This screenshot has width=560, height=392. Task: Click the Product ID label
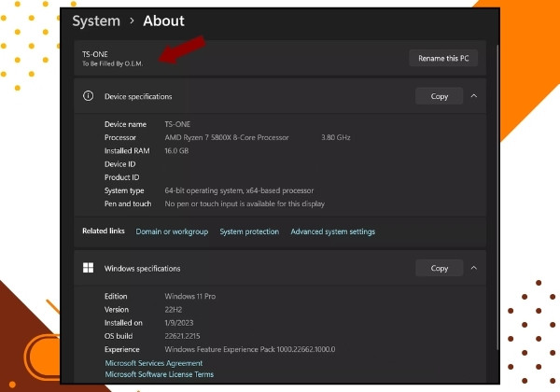click(121, 177)
